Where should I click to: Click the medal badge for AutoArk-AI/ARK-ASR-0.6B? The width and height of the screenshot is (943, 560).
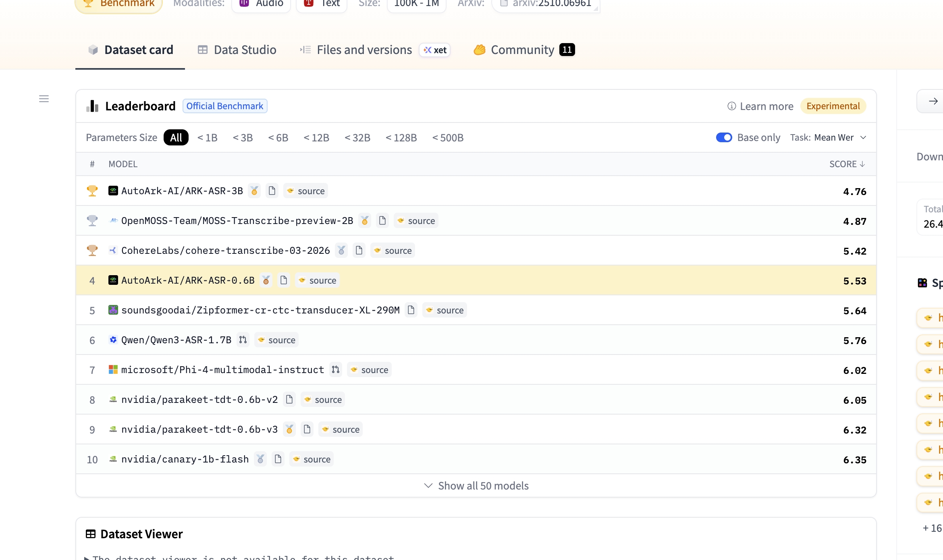[266, 280]
